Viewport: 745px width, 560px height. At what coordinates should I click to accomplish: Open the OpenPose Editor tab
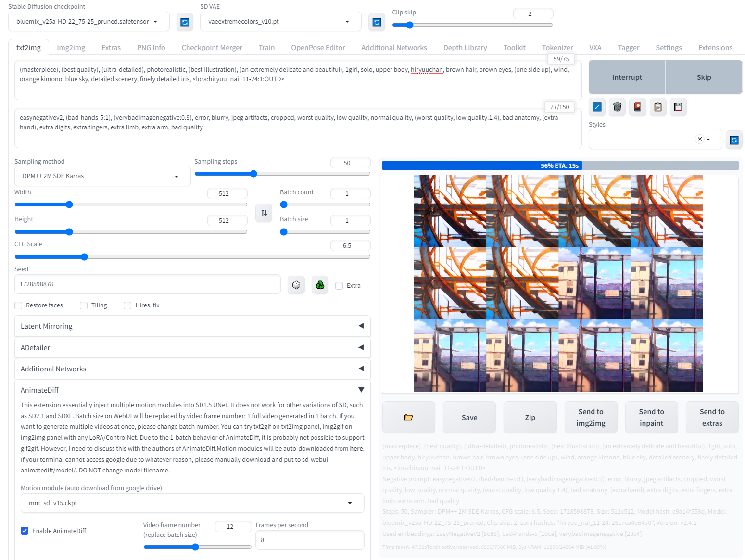pyautogui.click(x=317, y=47)
